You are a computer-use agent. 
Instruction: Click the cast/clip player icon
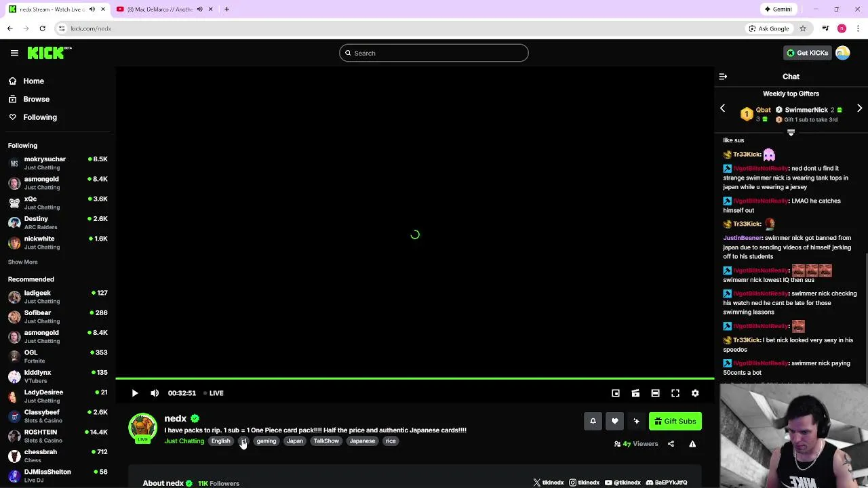point(635,393)
